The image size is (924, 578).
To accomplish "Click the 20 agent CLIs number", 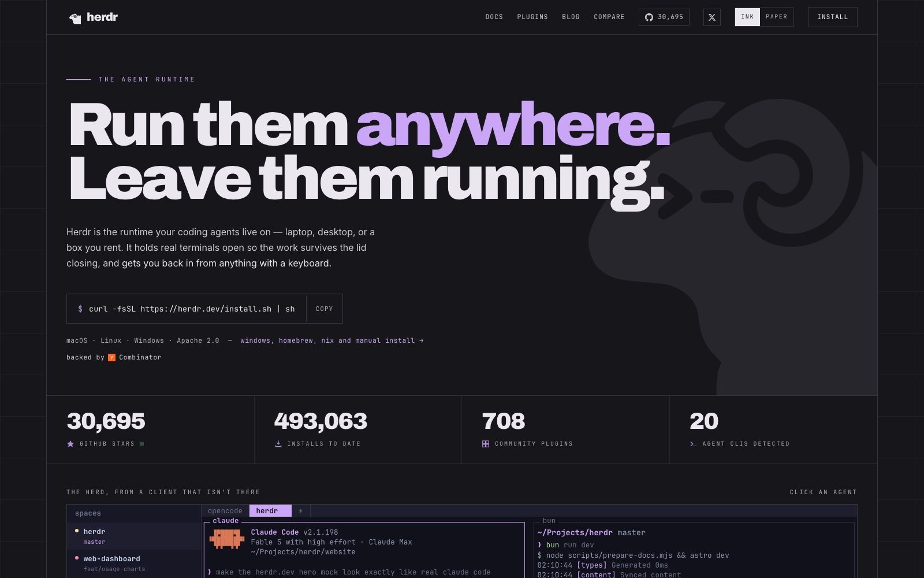I will point(704,421).
